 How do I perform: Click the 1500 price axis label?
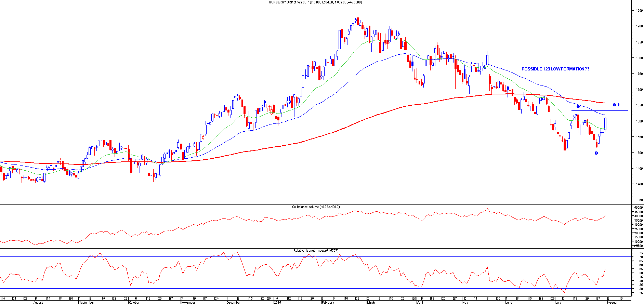pyautogui.click(x=639, y=153)
